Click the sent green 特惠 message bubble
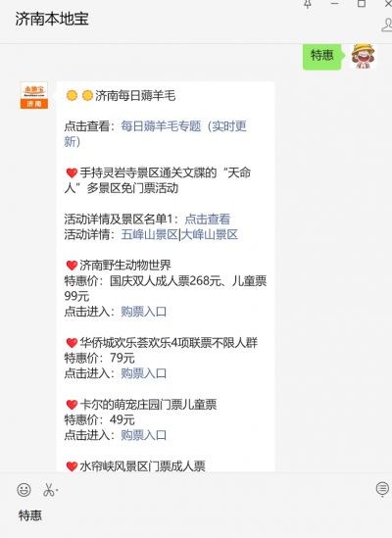The height and width of the screenshot is (538, 392). pos(322,56)
